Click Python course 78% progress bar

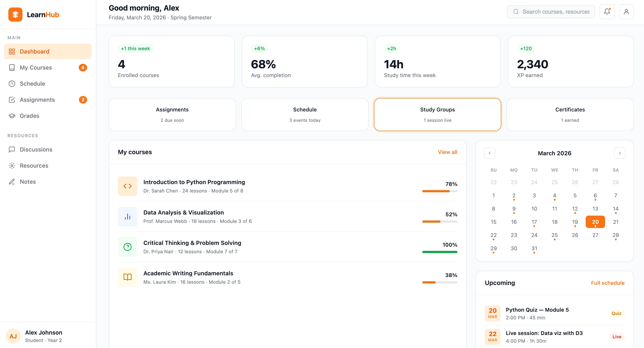pyautogui.click(x=440, y=191)
